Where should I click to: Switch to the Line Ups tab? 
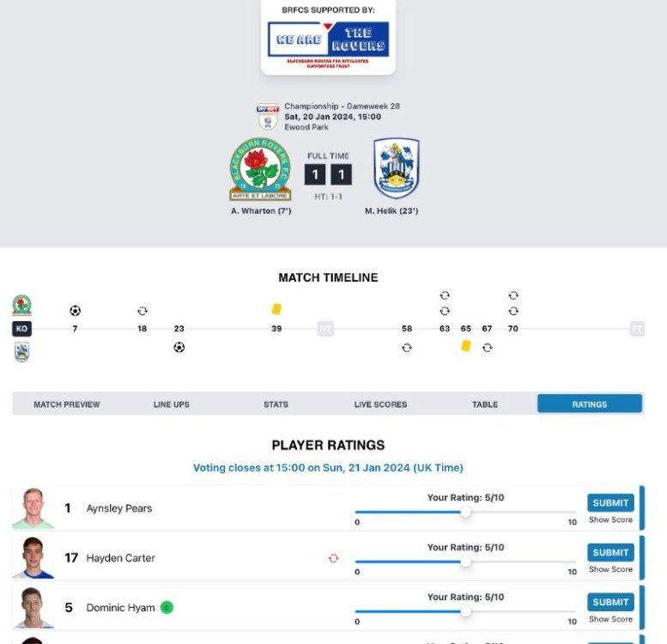tap(171, 404)
